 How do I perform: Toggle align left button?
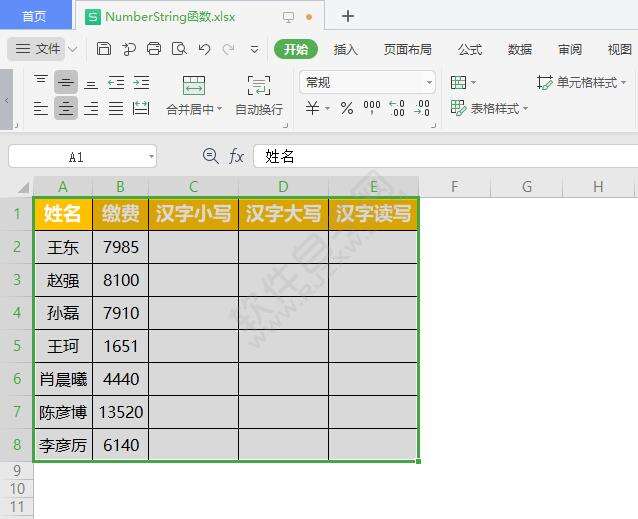(x=41, y=109)
